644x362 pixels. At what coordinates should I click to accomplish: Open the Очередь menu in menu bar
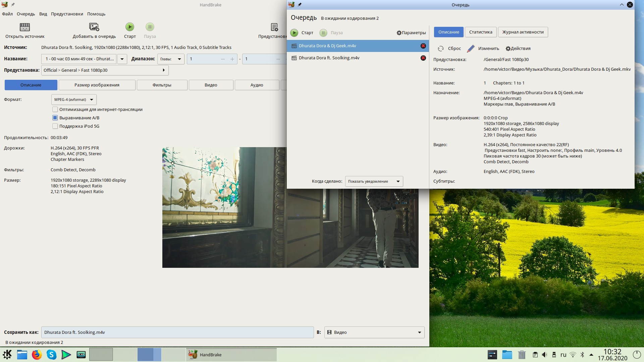point(26,14)
